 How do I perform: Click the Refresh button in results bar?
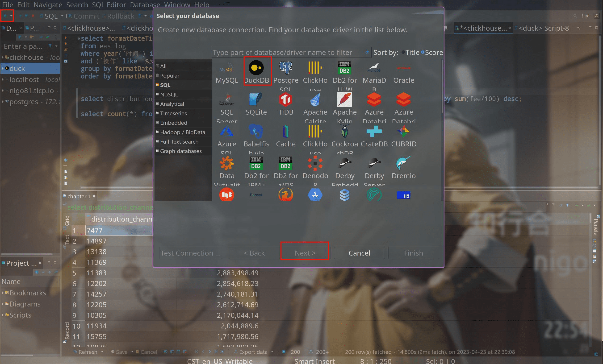pyautogui.click(x=85, y=352)
